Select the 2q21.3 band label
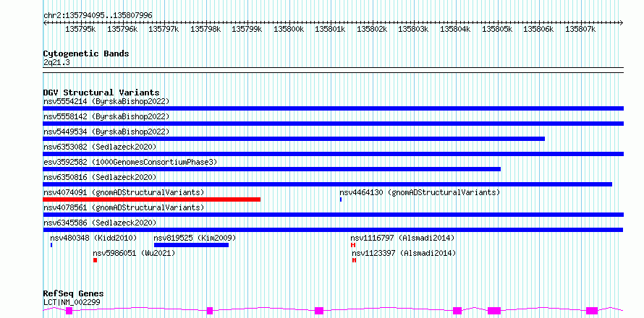Screen dimensions: 644x318 click(56, 62)
